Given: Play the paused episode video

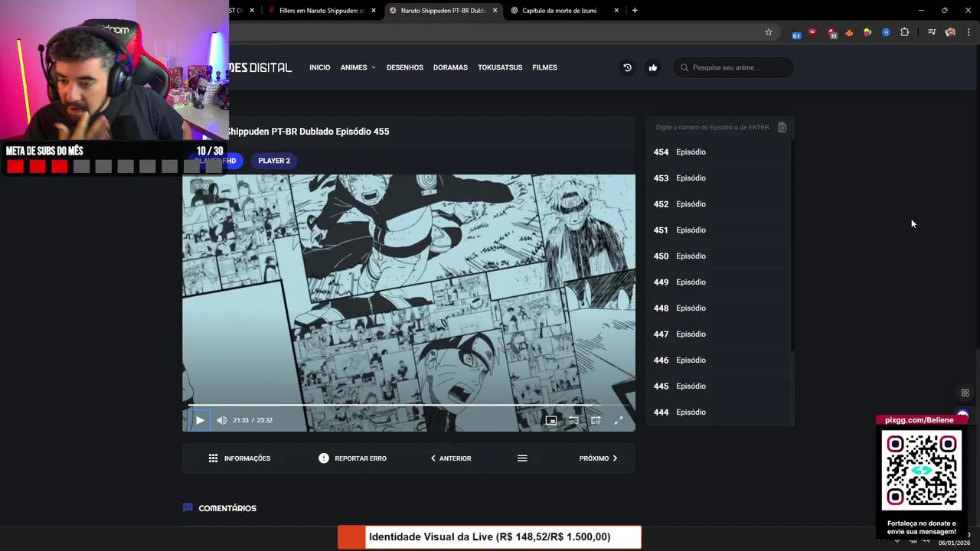Looking at the screenshot, I should tap(200, 420).
